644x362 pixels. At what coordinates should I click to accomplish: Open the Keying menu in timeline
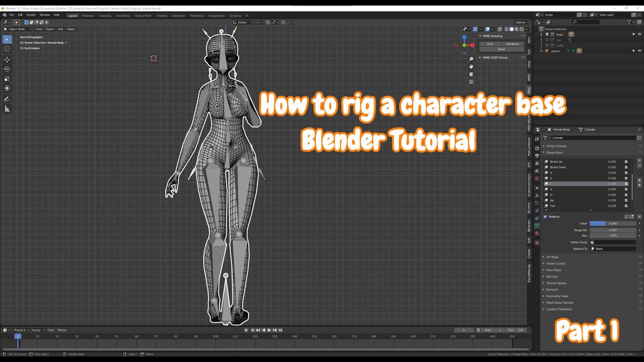37,330
